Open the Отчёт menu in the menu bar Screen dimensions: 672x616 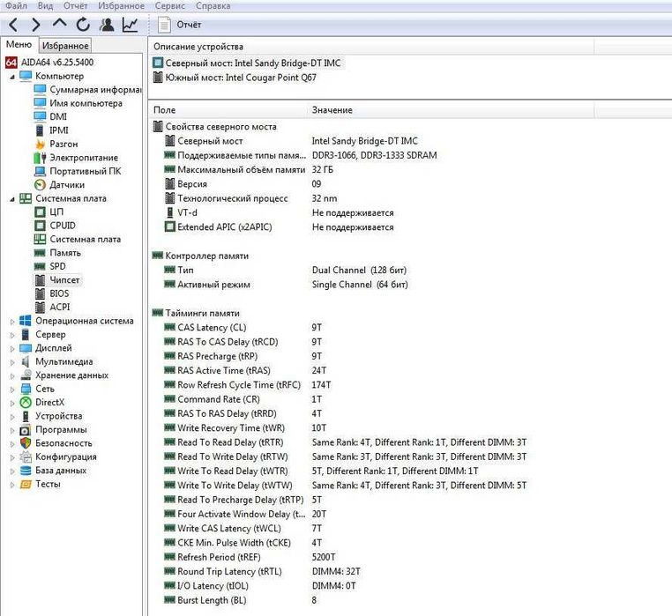(76, 6)
